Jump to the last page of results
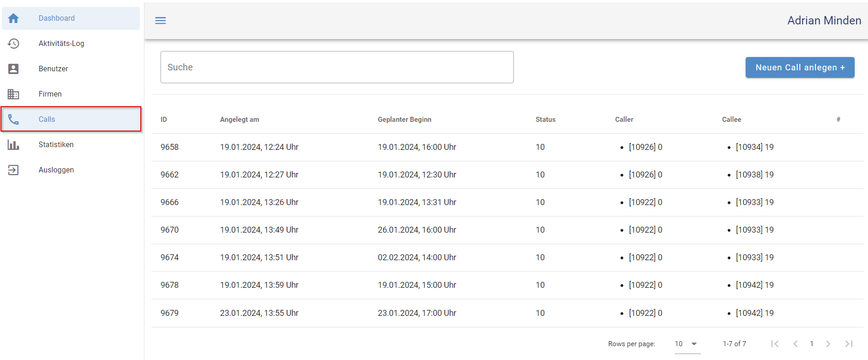The height and width of the screenshot is (360, 868). tap(849, 344)
